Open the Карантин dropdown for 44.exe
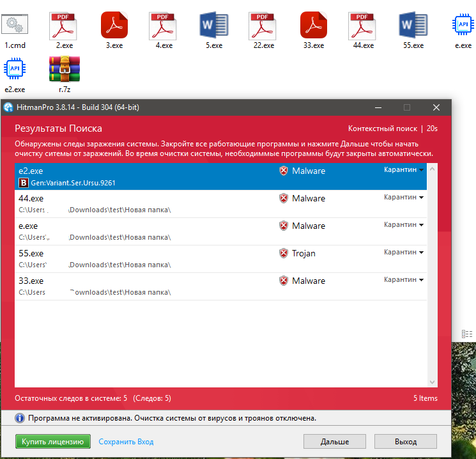 point(403,197)
